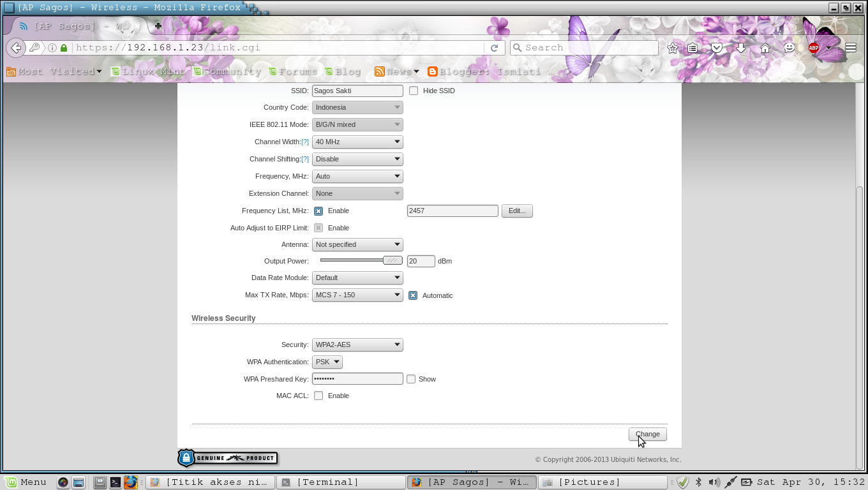
Task: Show the WPA Preshared Key characters
Action: [411, 378]
